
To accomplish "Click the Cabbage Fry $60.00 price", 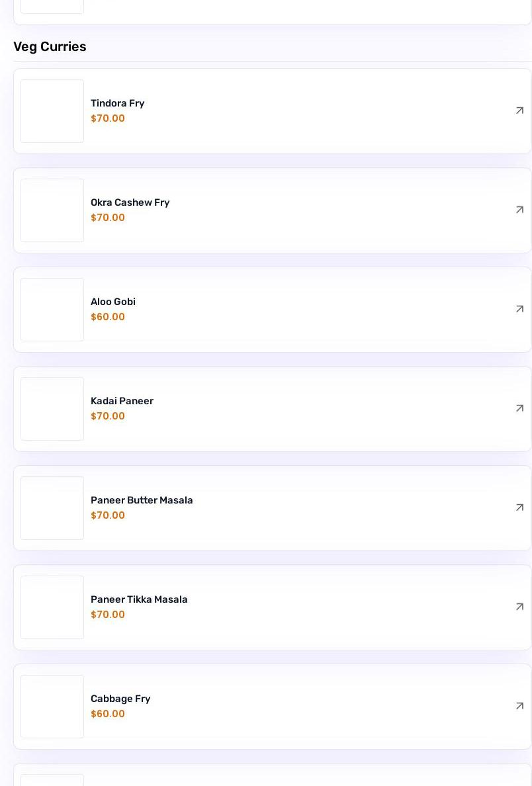I will pyautogui.click(x=108, y=714).
